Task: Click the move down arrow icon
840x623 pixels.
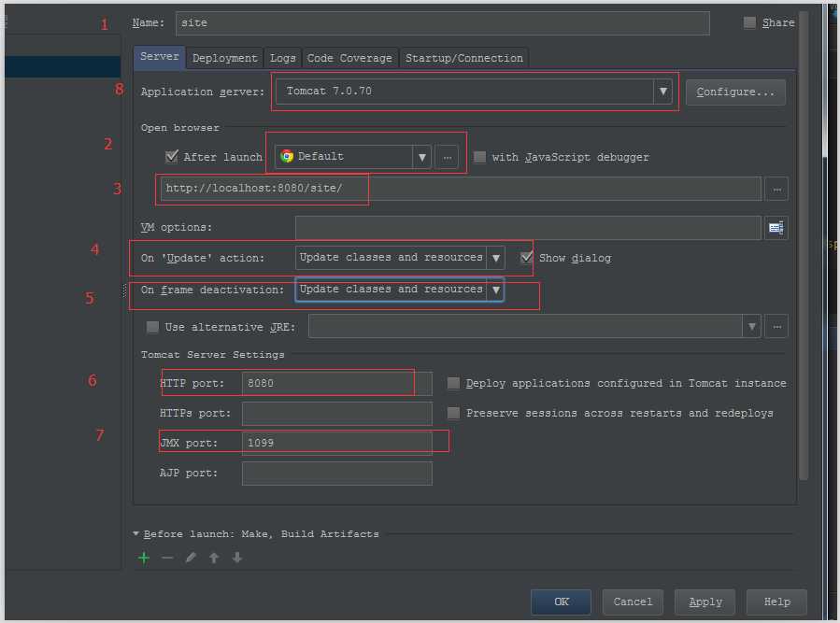Action: (236, 558)
